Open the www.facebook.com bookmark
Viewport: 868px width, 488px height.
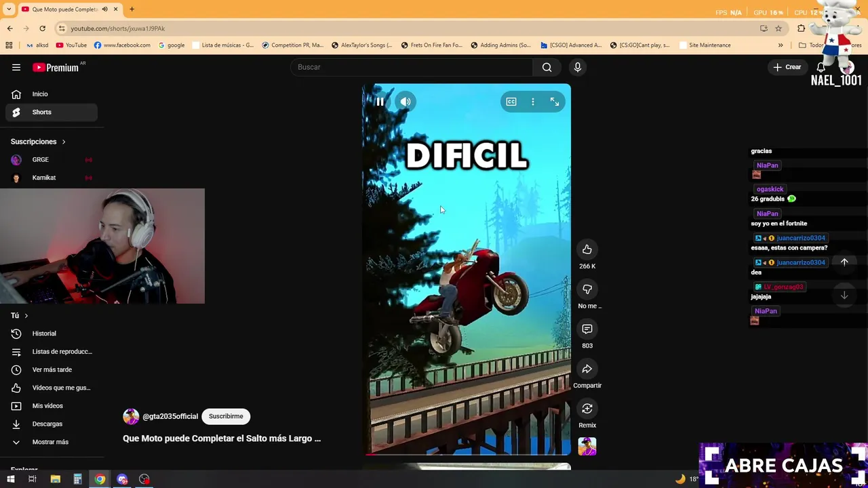[x=122, y=45]
